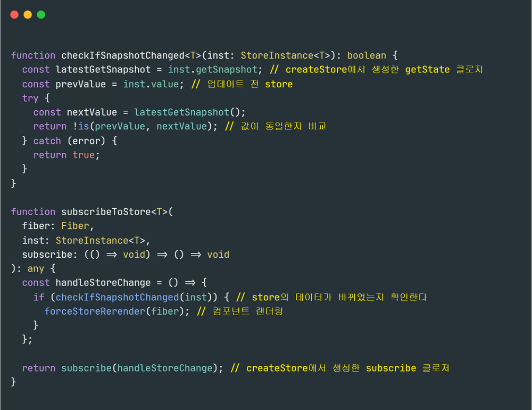The width and height of the screenshot is (532, 410).
Task: Click the yellow minimize window button
Action: point(28,15)
